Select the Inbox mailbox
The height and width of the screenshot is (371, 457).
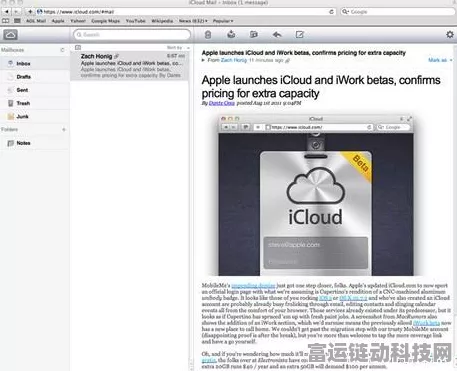coord(35,63)
